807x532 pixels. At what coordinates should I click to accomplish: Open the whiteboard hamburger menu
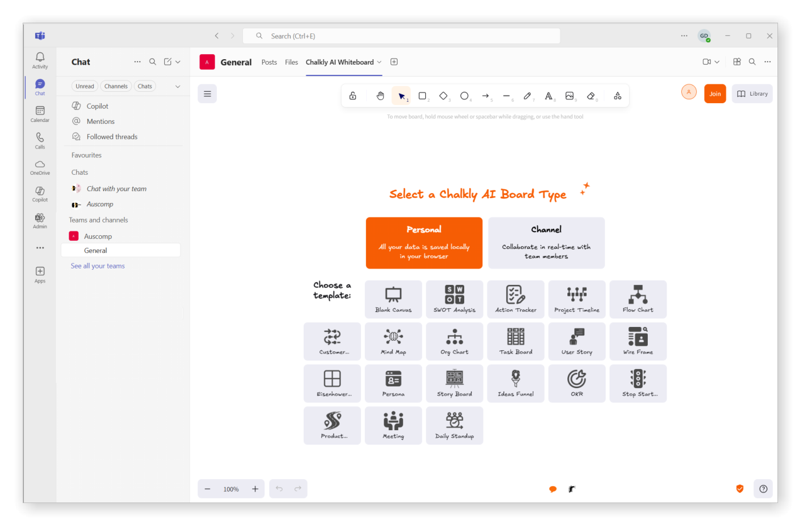click(x=207, y=94)
